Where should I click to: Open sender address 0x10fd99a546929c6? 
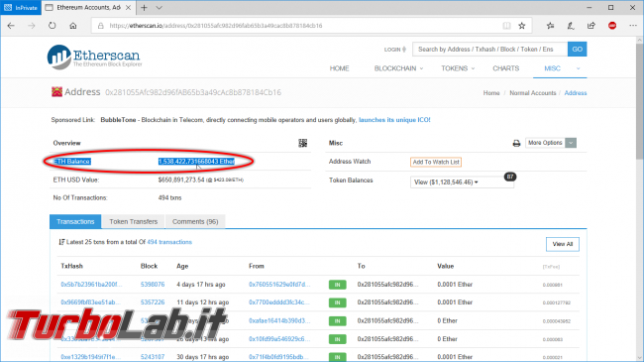pos(278,339)
